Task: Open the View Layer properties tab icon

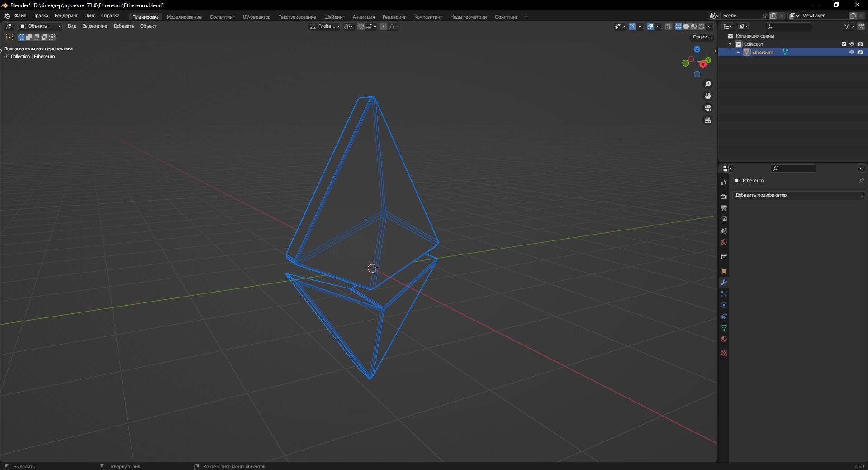Action: coord(724,219)
